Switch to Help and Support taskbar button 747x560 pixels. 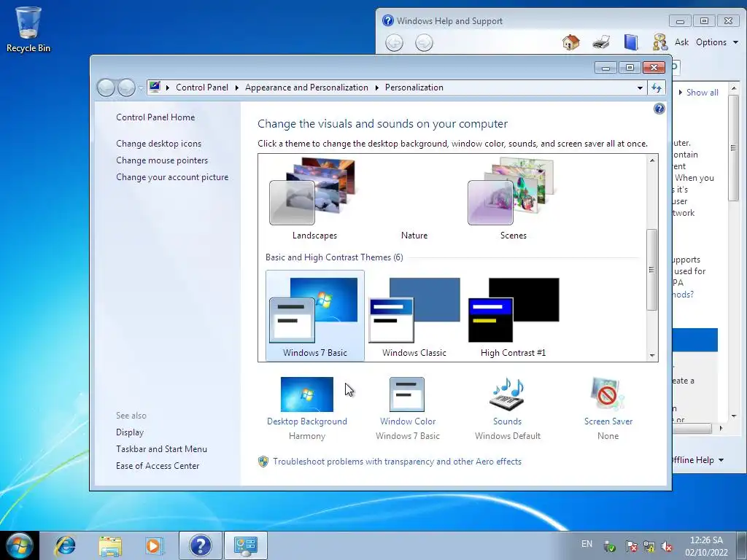pyautogui.click(x=200, y=545)
